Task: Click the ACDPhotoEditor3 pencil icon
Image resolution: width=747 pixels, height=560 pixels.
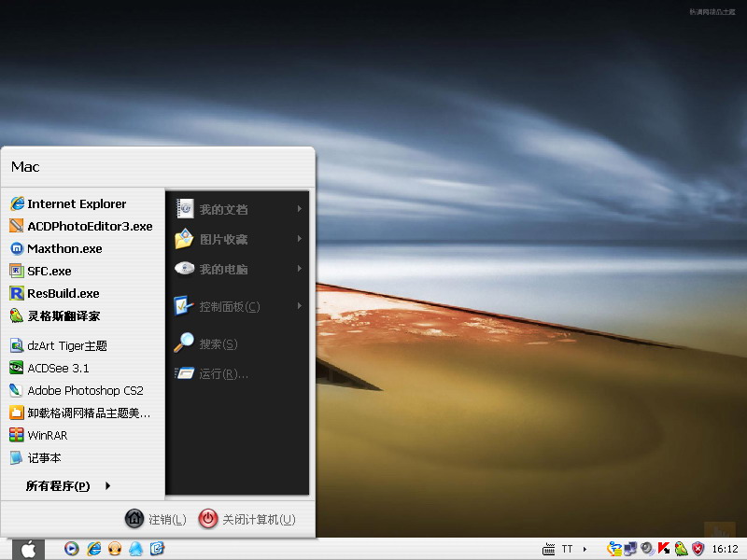Action: click(17, 226)
